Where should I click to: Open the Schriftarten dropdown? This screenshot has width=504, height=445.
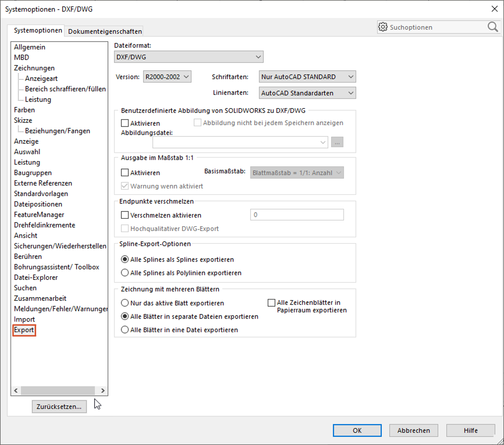[x=307, y=77]
